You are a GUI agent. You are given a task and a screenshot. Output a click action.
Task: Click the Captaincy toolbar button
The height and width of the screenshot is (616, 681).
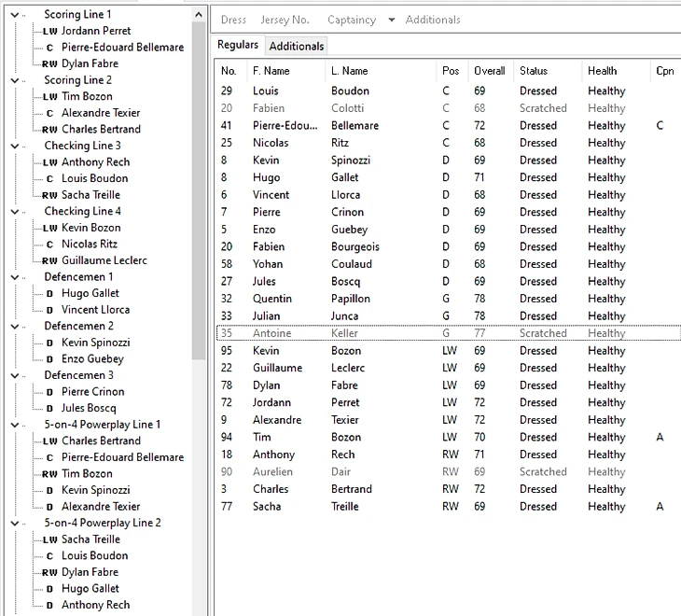point(352,20)
